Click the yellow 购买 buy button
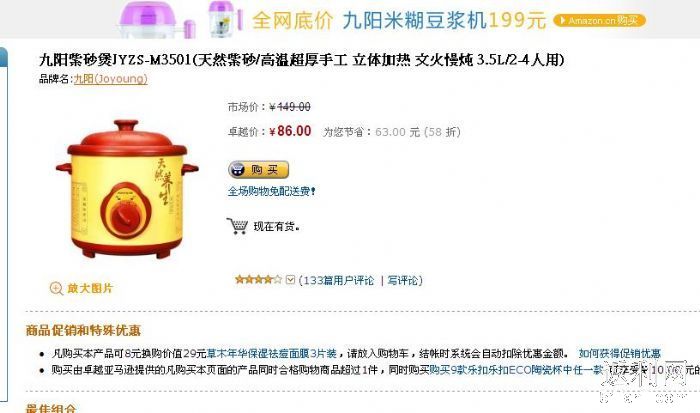The width and height of the screenshot is (700, 413). (258, 170)
